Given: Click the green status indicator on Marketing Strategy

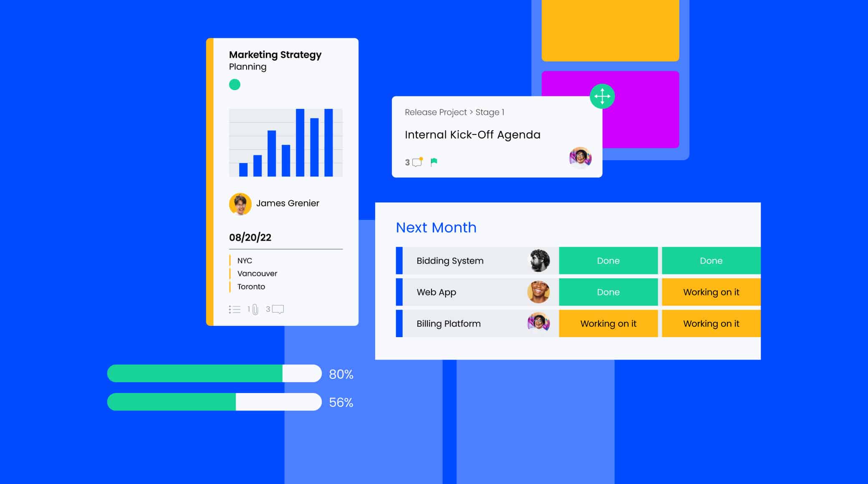Looking at the screenshot, I should [x=235, y=84].
